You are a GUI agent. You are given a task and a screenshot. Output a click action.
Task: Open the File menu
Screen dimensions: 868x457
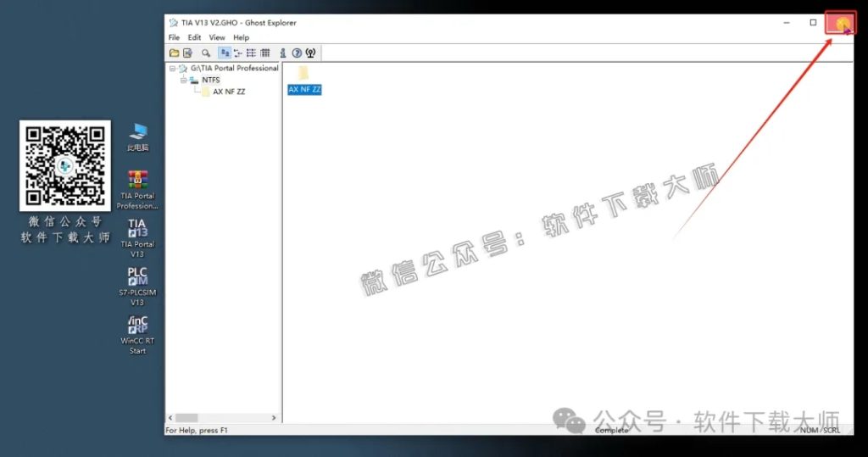(x=174, y=37)
